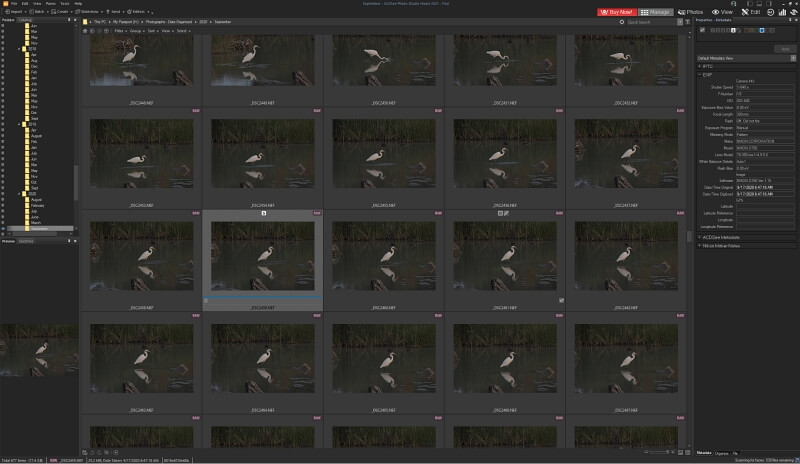
Task: Collapse the 2020 folder in tree
Action: [19, 193]
